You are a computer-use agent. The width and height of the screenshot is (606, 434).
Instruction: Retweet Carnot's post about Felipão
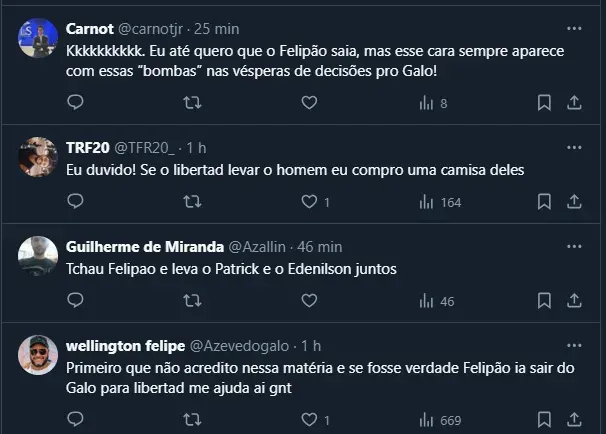[192, 102]
